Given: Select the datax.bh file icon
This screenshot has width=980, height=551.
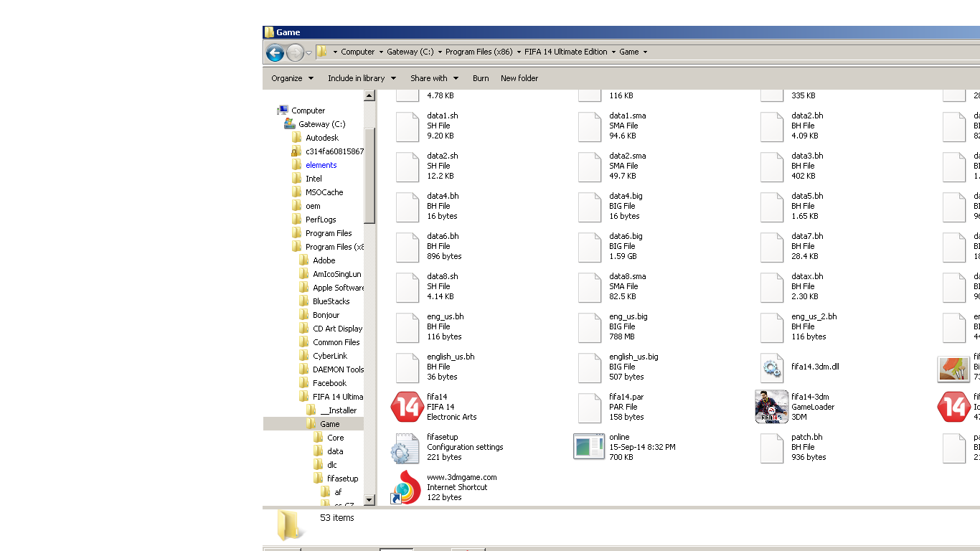Looking at the screenshot, I should [x=772, y=288].
